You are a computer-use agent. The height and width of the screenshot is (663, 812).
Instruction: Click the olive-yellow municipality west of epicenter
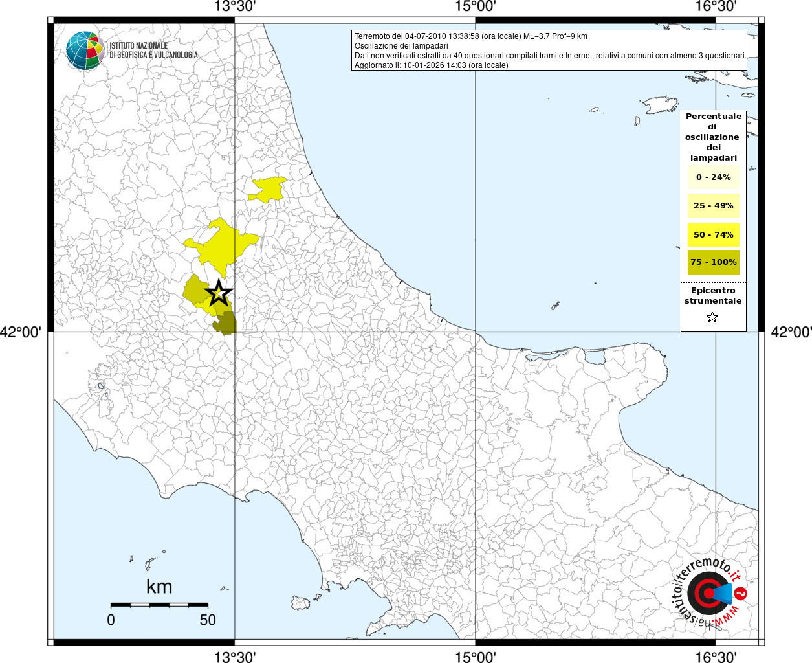coord(194,290)
